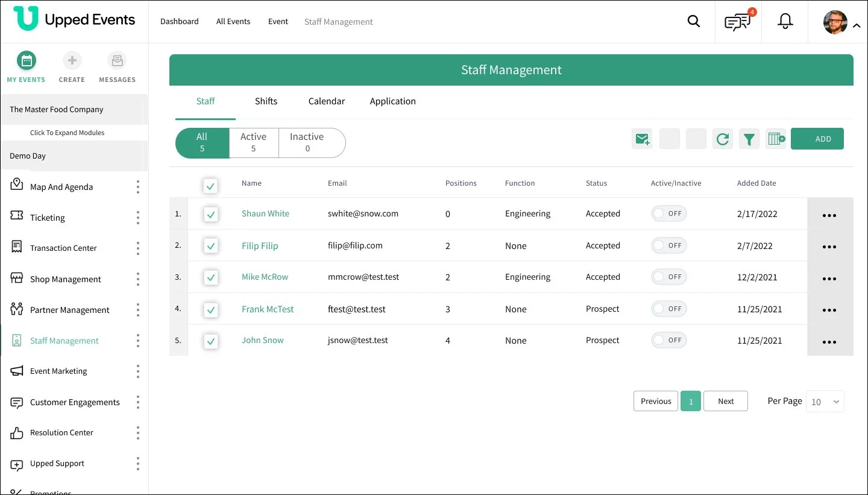Image resolution: width=868 pixels, height=495 pixels.
Task: Click the Staff Management badge icon
Action: 17,340
